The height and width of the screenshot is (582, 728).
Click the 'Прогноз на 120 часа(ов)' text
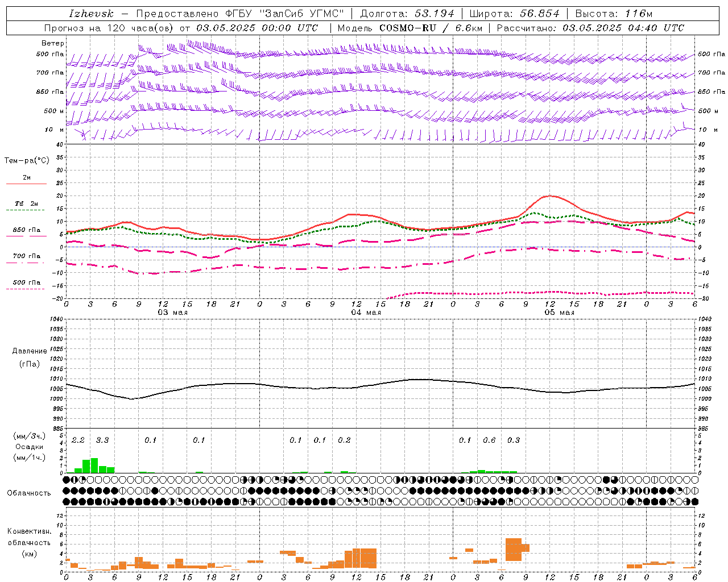109,28
